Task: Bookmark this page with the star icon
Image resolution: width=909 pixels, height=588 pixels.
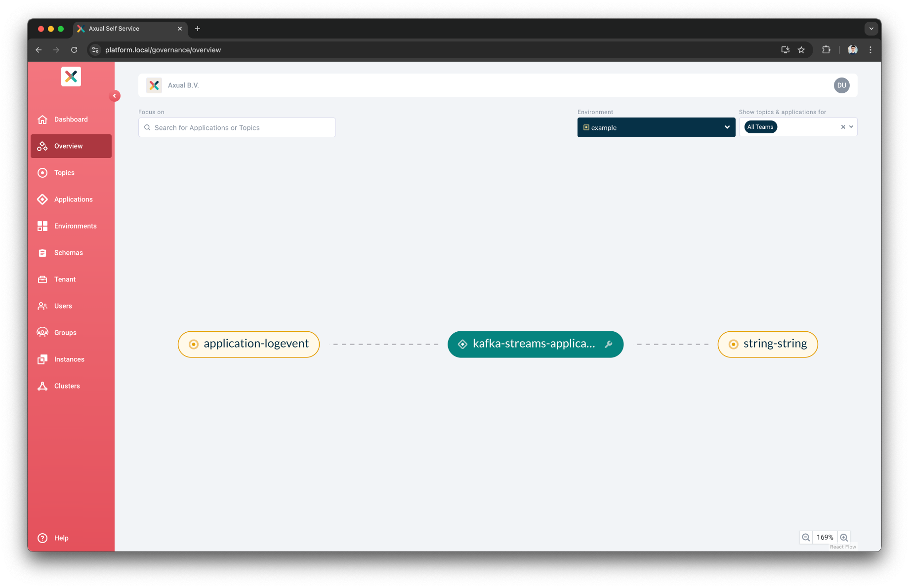Action: pyautogui.click(x=801, y=50)
